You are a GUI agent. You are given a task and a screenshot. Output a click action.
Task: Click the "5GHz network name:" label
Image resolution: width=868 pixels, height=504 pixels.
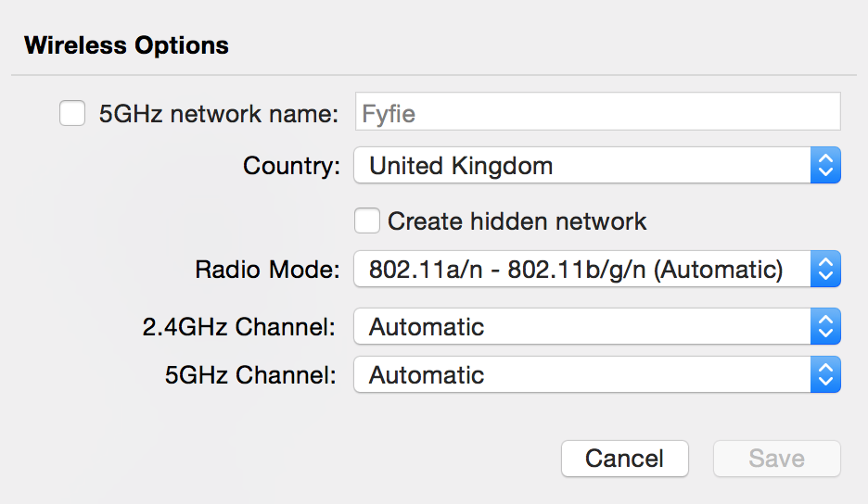click(x=219, y=114)
